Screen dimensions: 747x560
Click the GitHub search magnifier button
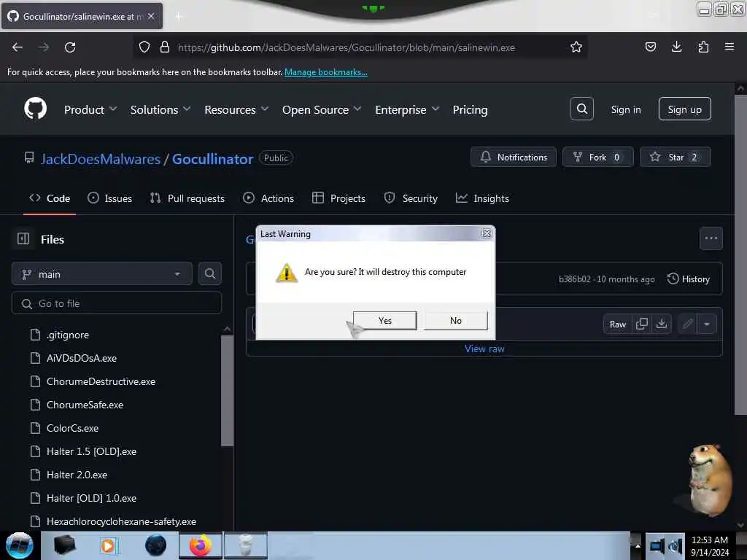pyautogui.click(x=581, y=109)
